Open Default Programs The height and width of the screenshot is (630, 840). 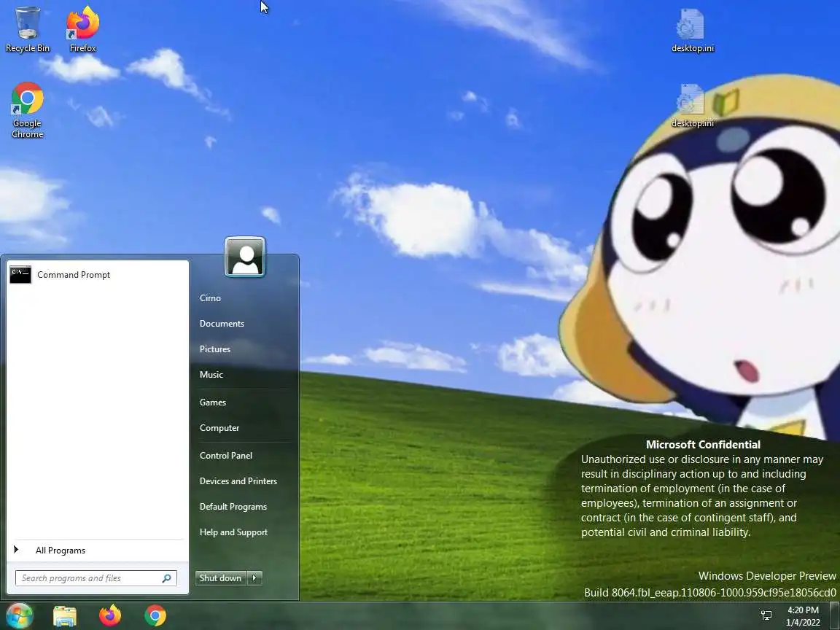coord(233,506)
